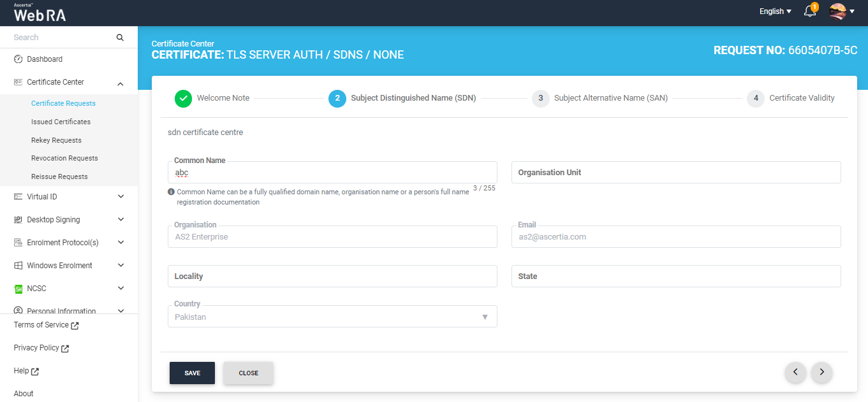Click the Enrolment Protocol(s) sidebar icon
The image size is (868, 402).
18,243
